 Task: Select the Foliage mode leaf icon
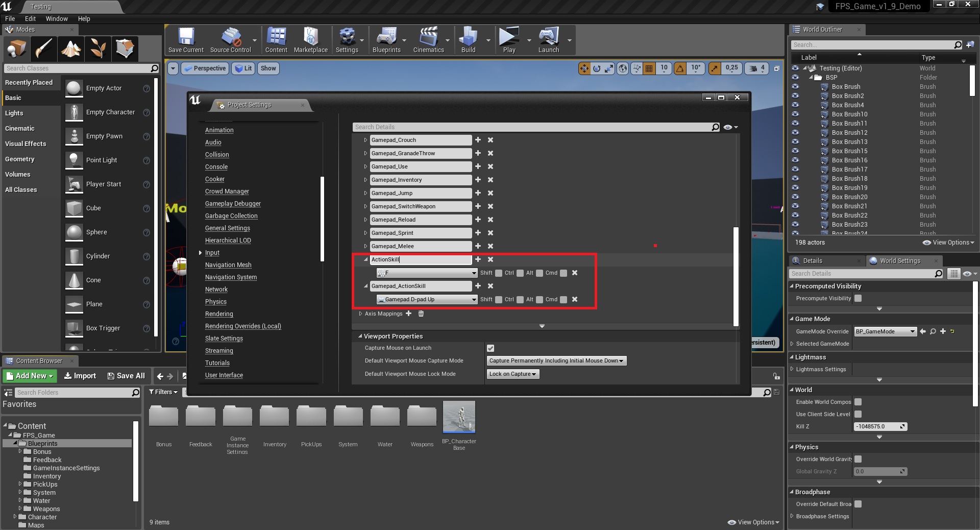click(x=98, y=49)
